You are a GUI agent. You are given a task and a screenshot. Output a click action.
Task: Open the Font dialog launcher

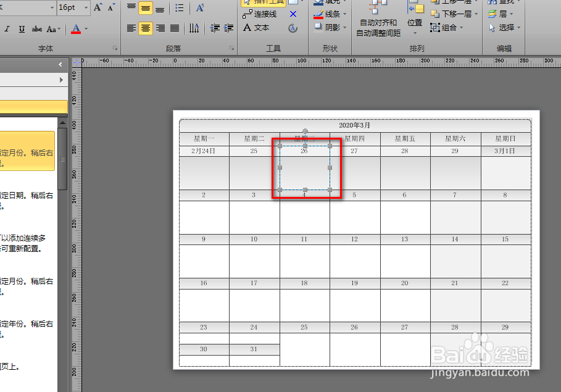click(x=115, y=48)
